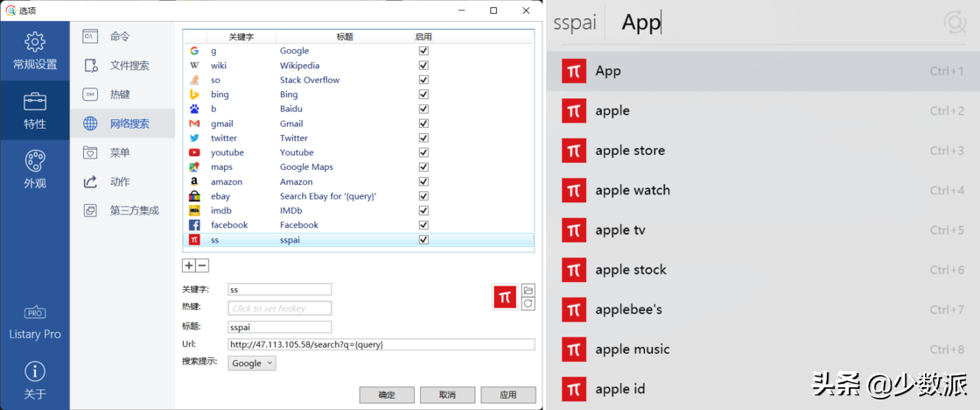Viewport: 980px width, 410px height.
Task: Click the Twitter bird icon
Action: click(194, 138)
